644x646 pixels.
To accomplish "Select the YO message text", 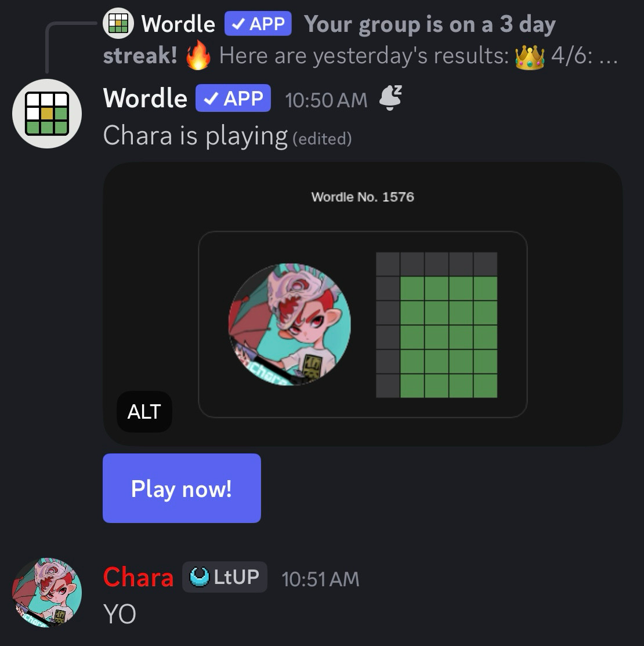I will [120, 614].
